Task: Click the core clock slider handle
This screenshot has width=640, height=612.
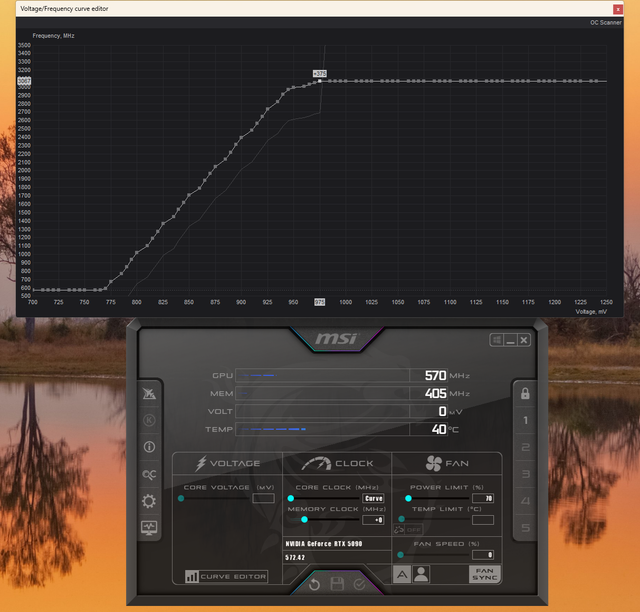Action: [291, 499]
